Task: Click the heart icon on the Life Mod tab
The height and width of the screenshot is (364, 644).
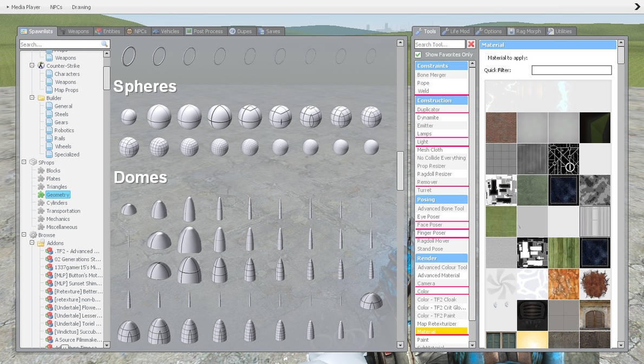Action: coord(444,31)
